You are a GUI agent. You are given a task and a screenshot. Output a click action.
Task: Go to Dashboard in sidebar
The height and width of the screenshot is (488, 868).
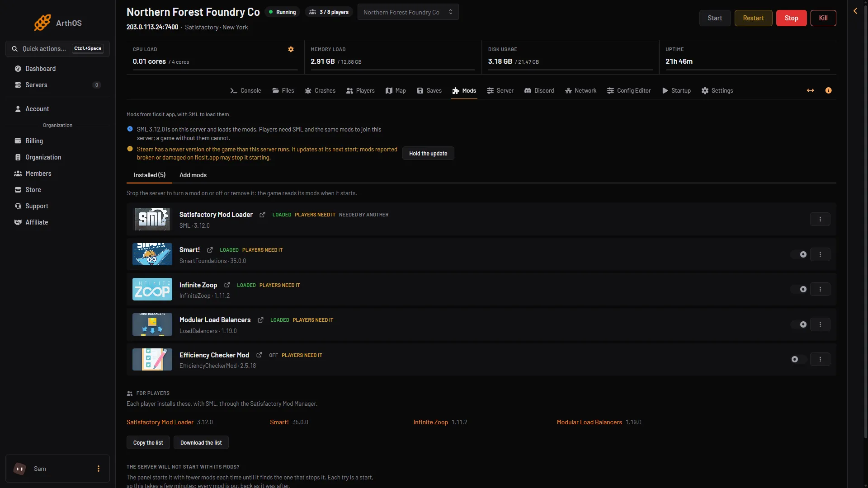click(57, 69)
